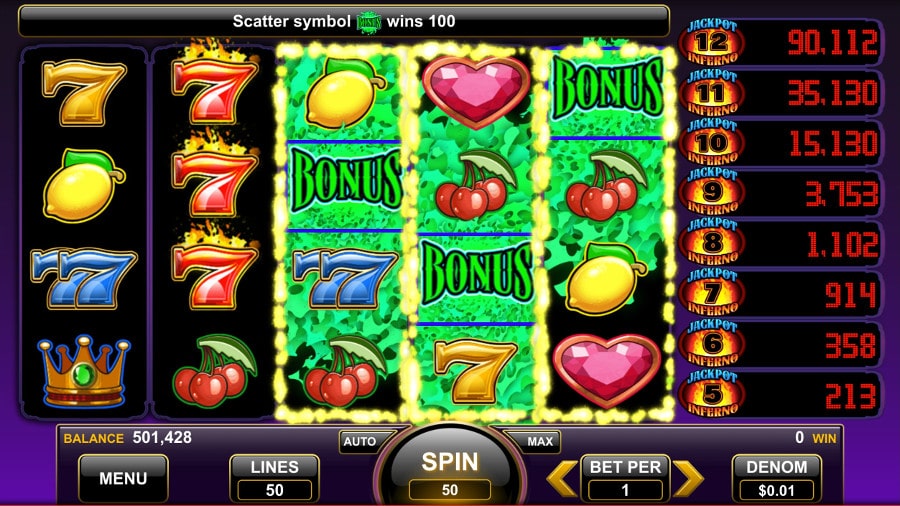Click the golden crown symbol on reel one
The height and width of the screenshot is (506, 900).
[x=84, y=372]
